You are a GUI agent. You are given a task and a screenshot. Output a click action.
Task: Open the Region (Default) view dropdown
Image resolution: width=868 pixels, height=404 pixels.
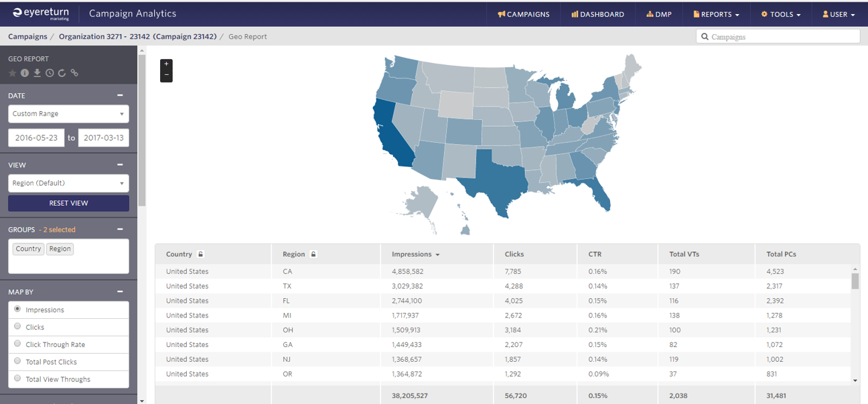pos(68,183)
